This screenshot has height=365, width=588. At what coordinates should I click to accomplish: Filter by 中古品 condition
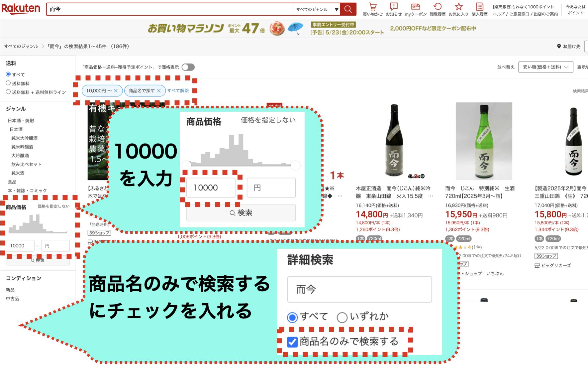click(x=12, y=299)
